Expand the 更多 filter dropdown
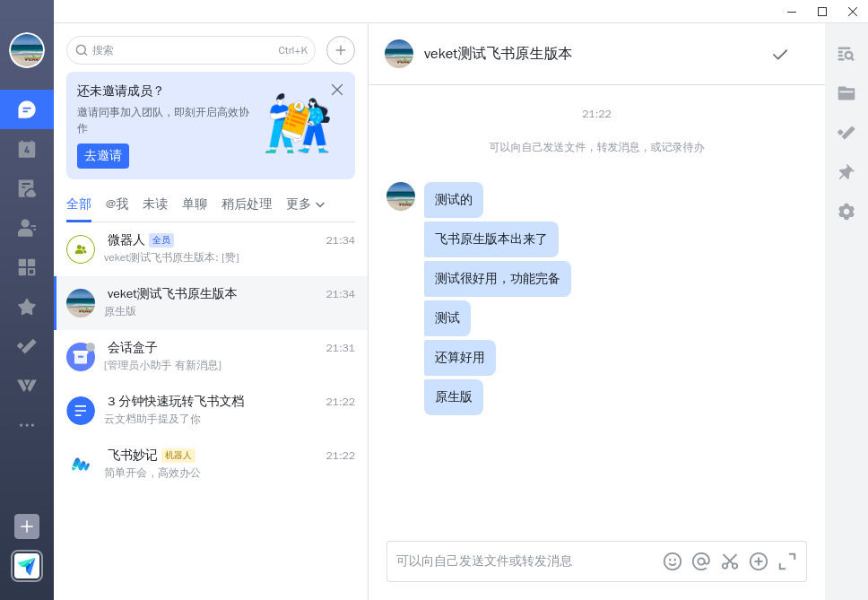The height and width of the screenshot is (600, 868). point(305,204)
